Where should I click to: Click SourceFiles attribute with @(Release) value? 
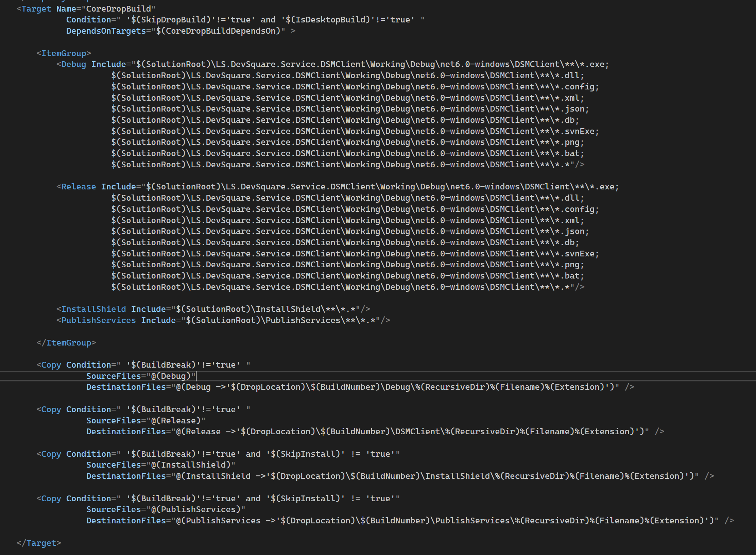(113, 421)
